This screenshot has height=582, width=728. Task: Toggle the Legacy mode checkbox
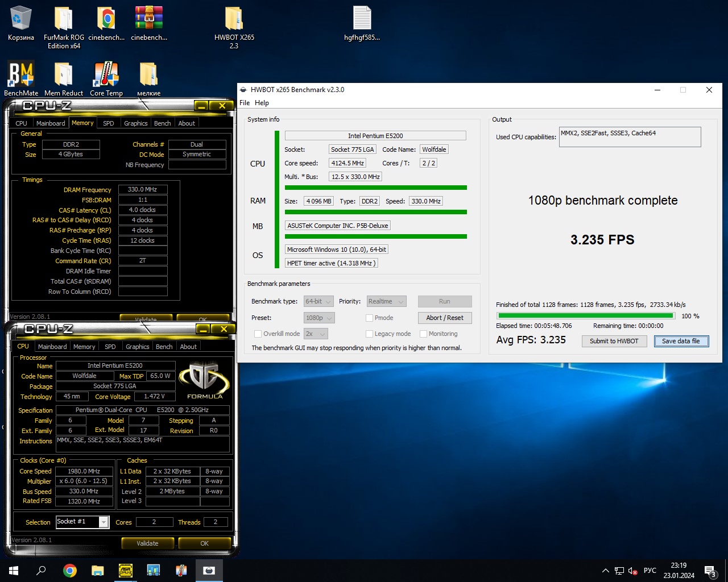[369, 334]
